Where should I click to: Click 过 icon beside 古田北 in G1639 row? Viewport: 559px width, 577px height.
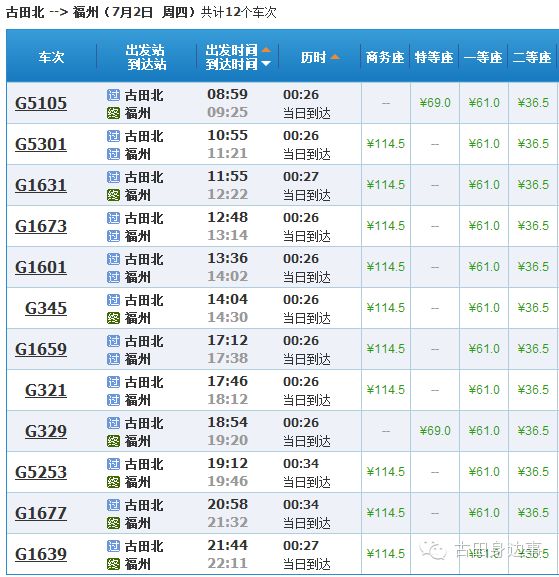coord(113,546)
